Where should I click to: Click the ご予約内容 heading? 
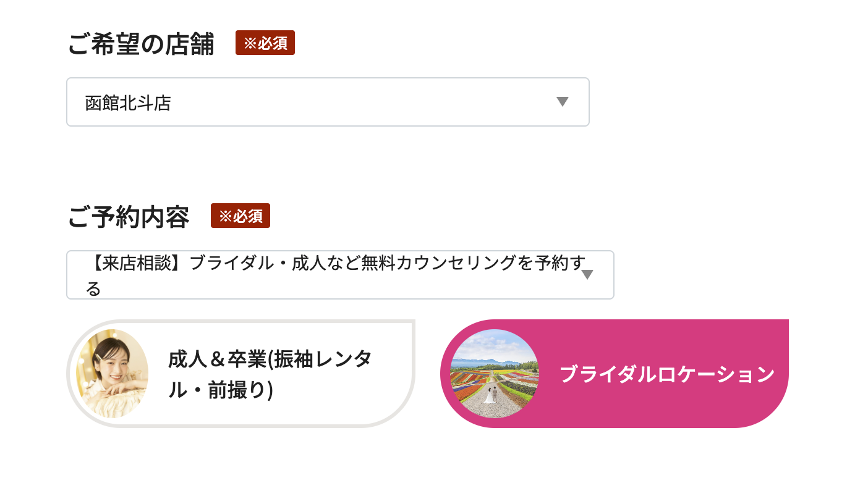(129, 217)
